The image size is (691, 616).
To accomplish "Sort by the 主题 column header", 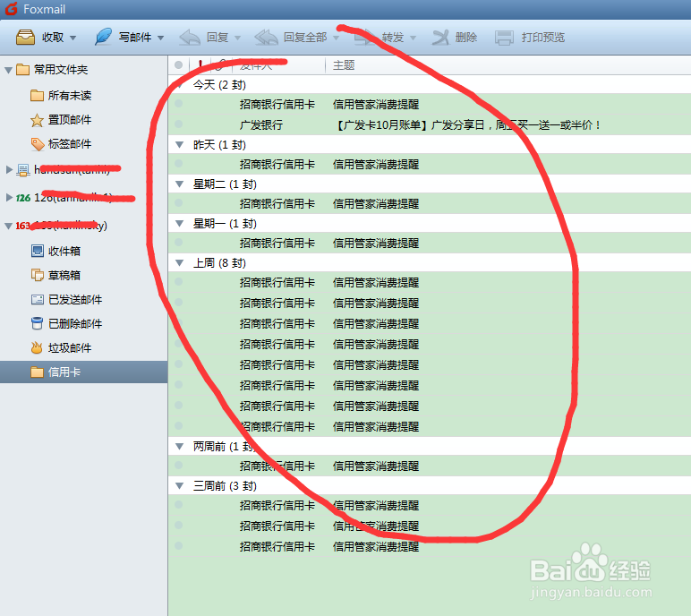I will 344,65.
